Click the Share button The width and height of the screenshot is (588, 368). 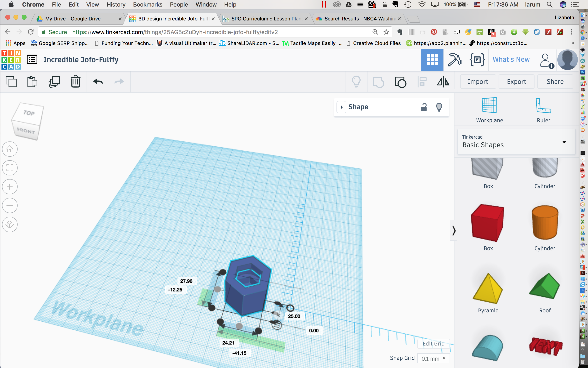[555, 82]
